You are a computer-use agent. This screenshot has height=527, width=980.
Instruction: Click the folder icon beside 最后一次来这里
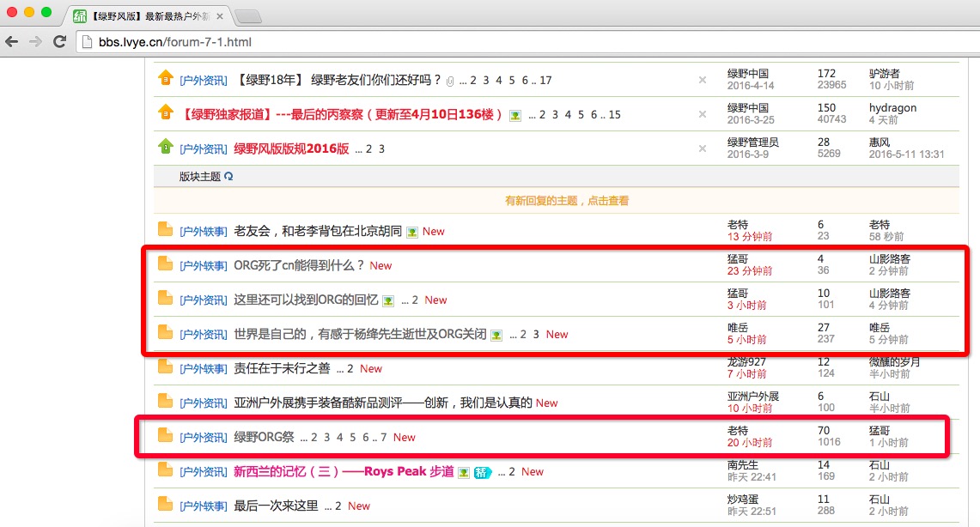pyautogui.click(x=165, y=505)
